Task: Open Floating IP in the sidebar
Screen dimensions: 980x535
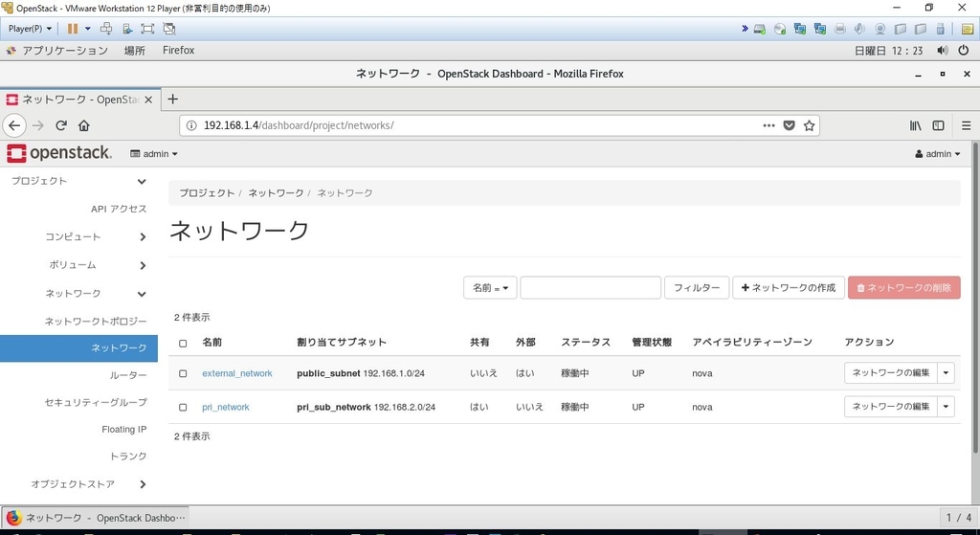Action: [x=124, y=430]
